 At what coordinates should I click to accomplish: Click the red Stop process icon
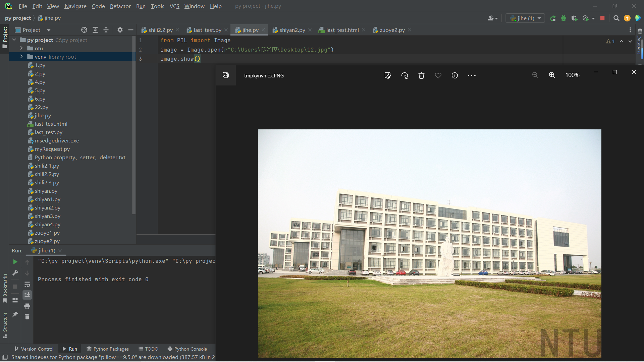[602, 18]
